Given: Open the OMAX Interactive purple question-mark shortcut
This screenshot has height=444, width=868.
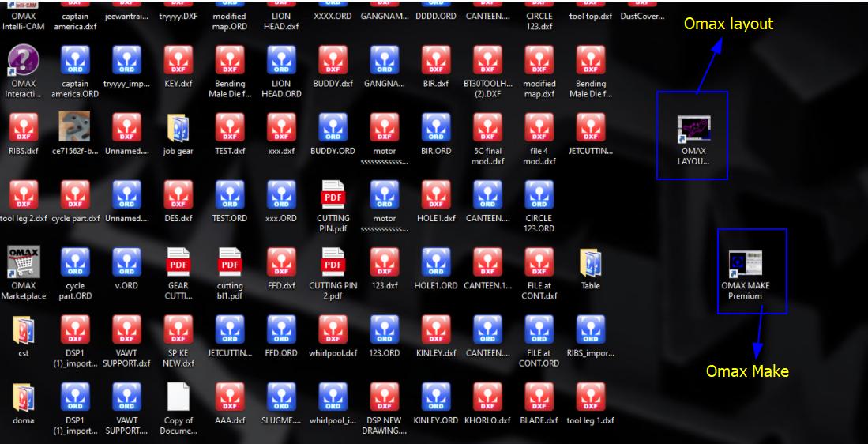Looking at the screenshot, I should [x=23, y=60].
